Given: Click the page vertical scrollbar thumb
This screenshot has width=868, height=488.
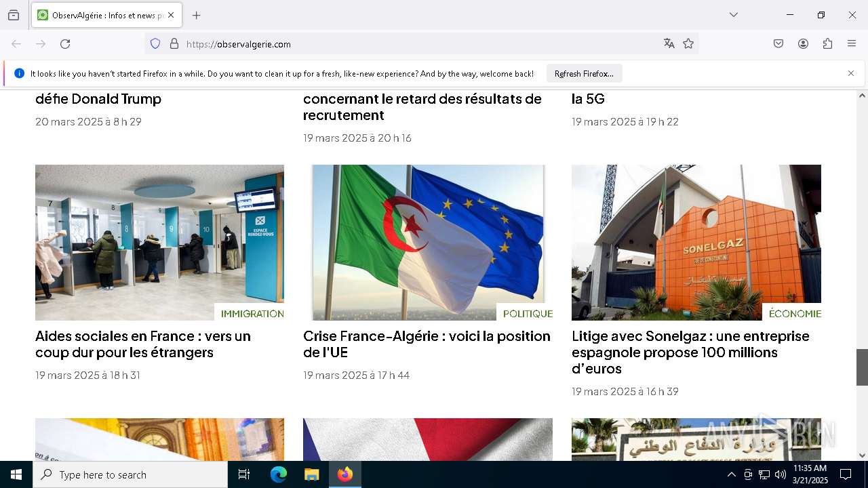Looking at the screenshot, I should (862, 367).
